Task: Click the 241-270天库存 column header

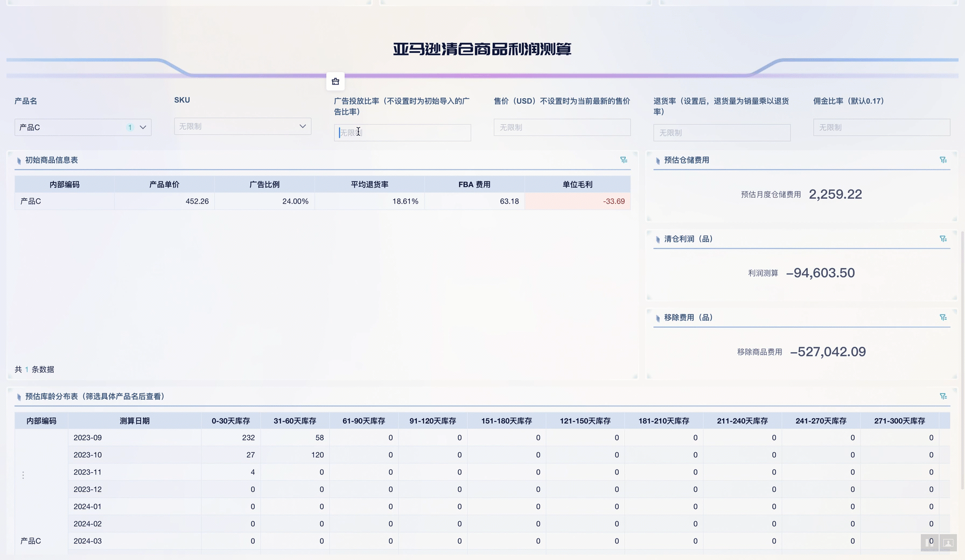Action: [x=821, y=421]
